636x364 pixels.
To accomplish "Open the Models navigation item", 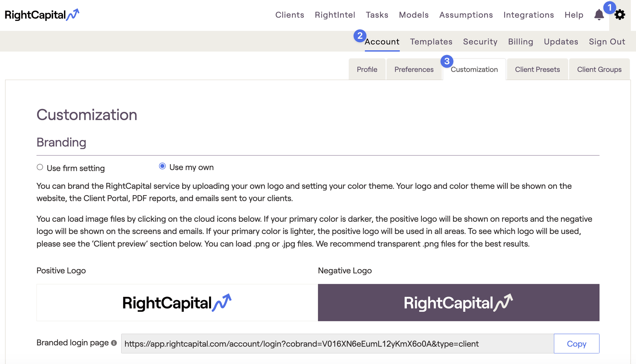I will pyautogui.click(x=414, y=15).
